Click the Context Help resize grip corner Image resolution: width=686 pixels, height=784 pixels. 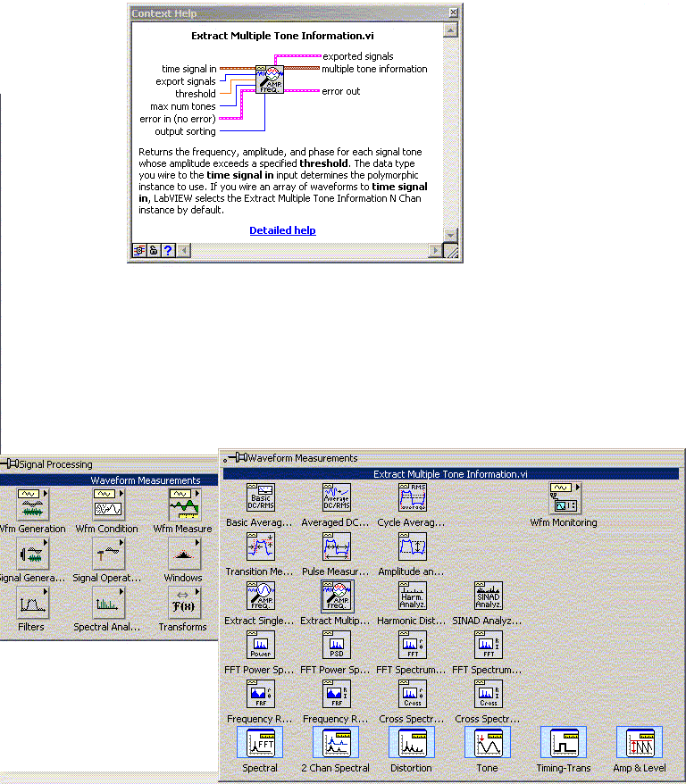tap(451, 251)
